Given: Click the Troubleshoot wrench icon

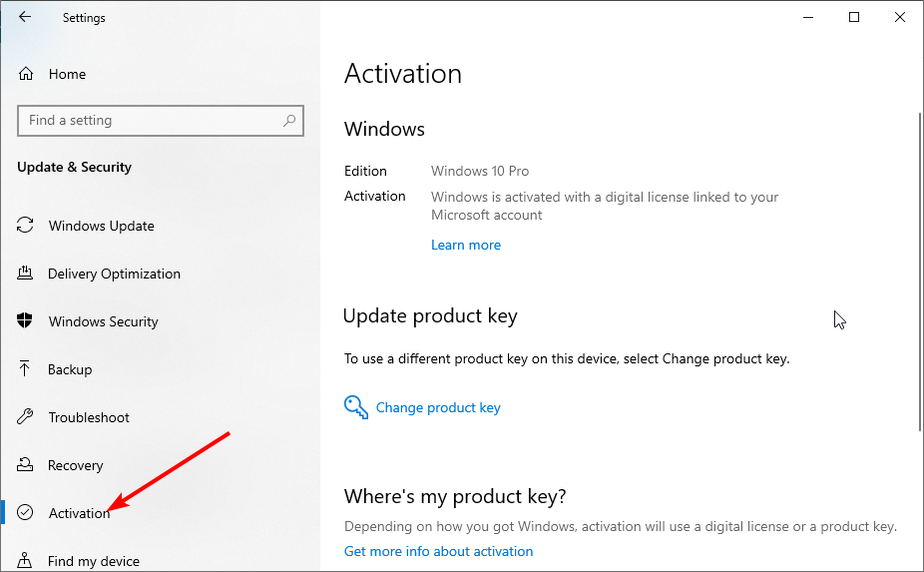Looking at the screenshot, I should [25, 416].
